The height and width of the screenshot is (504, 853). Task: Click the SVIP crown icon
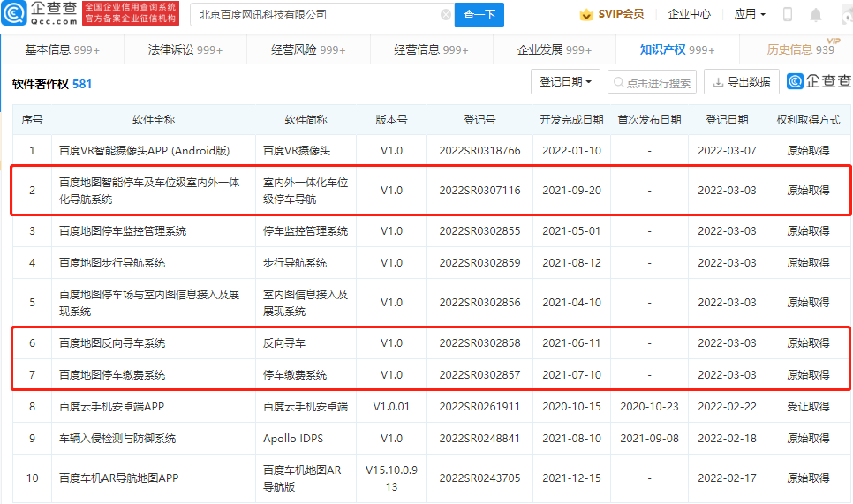click(x=585, y=14)
